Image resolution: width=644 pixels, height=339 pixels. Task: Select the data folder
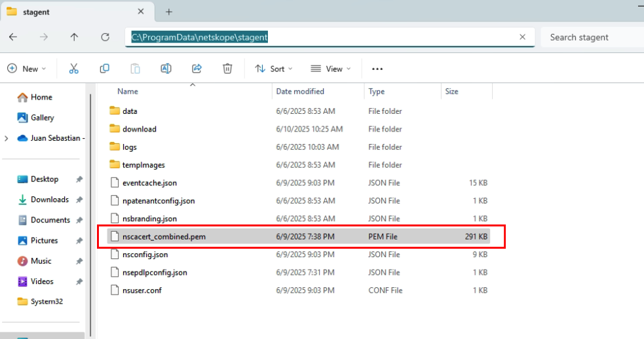click(299, 111)
